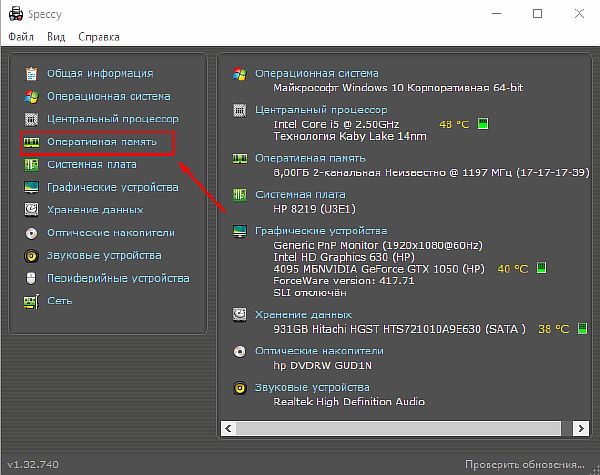Open summary heading Хранение данных
The height and width of the screenshot is (475, 600).
coord(303,315)
